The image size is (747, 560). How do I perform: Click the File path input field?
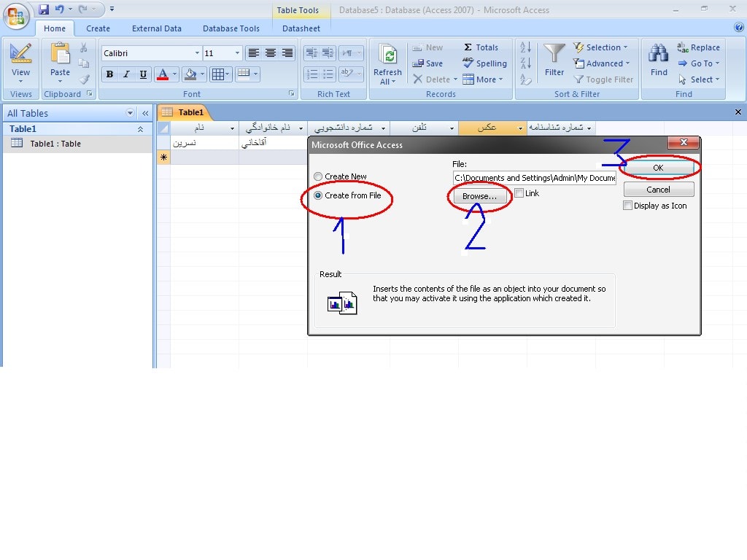[x=534, y=178]
